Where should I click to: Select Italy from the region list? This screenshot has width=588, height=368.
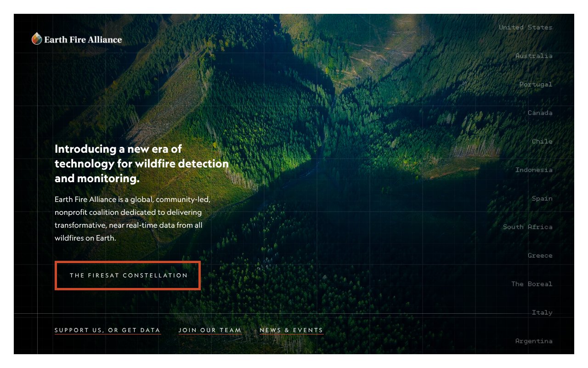point(542,312)
